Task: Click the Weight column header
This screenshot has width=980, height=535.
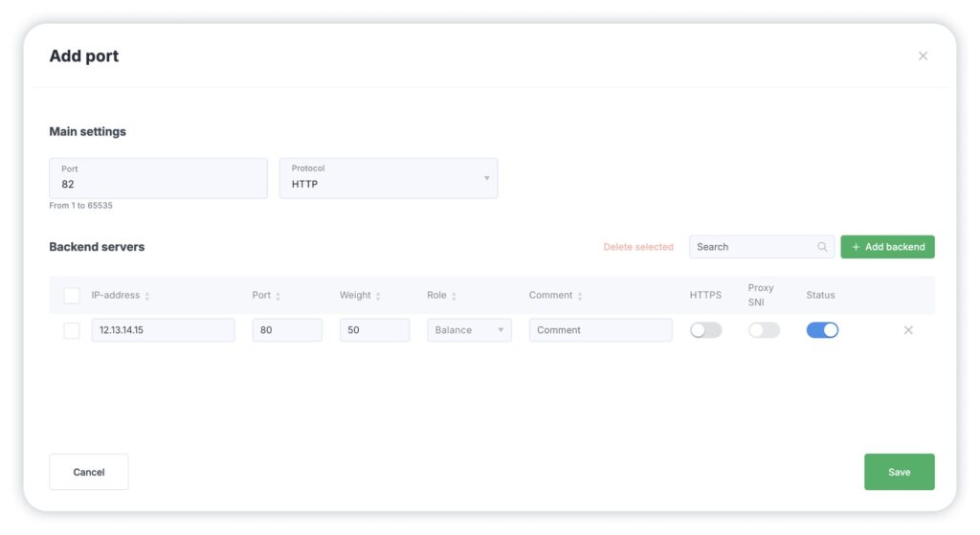Action: tap(355, 295)
